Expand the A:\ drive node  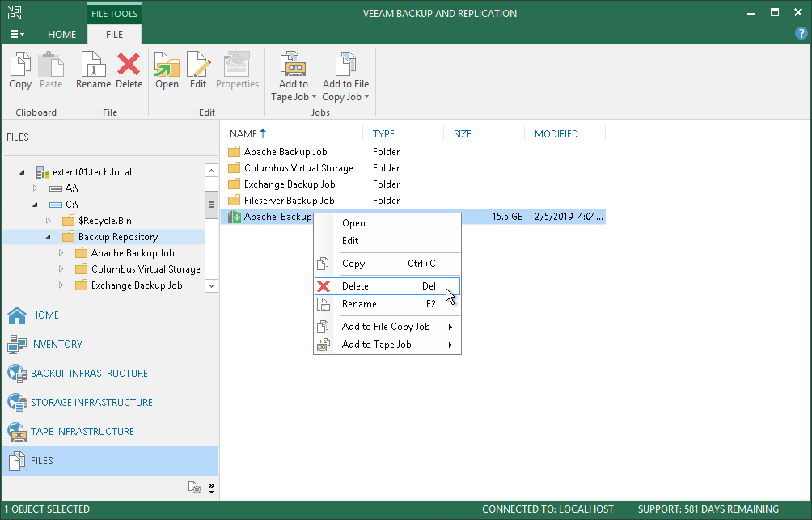[36, 188]
